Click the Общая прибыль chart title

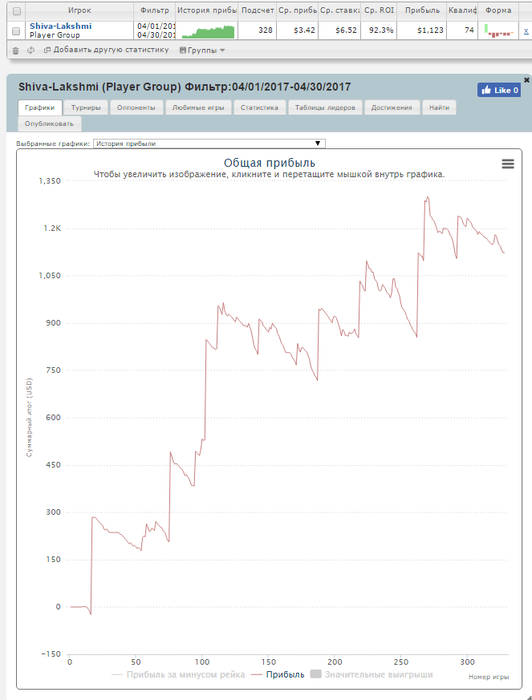[x=269, y=163]
